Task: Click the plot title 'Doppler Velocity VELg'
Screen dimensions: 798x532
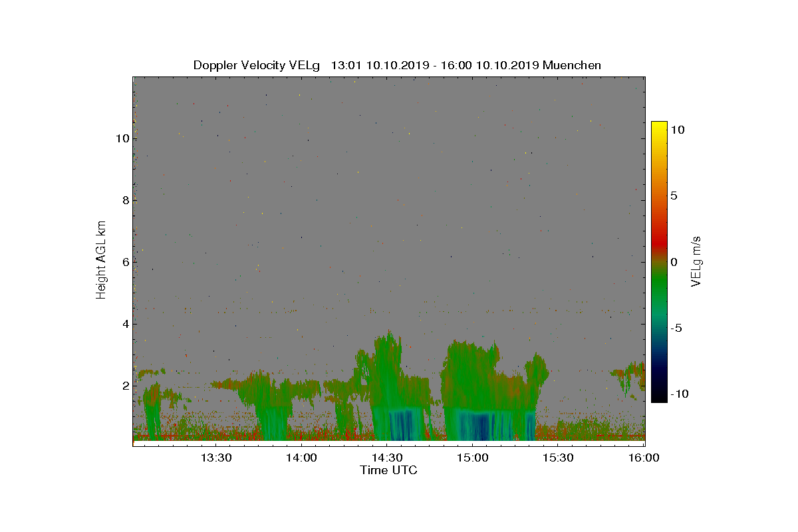Action: (x=257, y=65)
